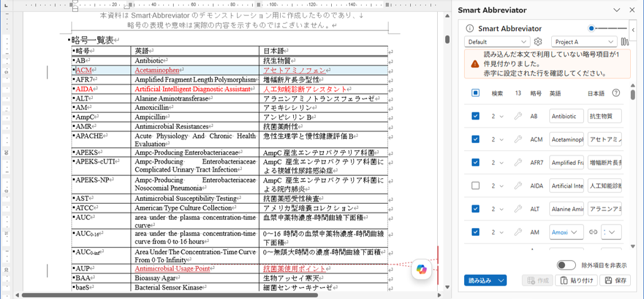Viewport: 644px width, 299px height.
Task: Open the Default style dropdown
Action: (x=497, y=42)
